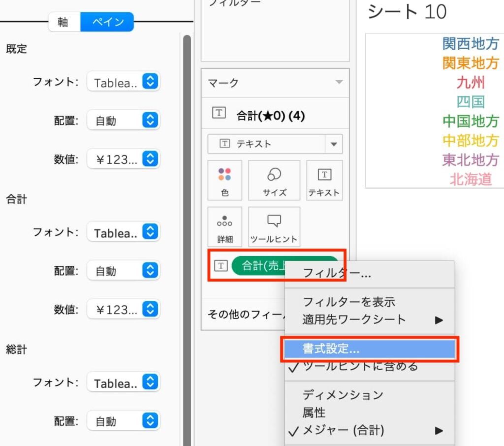Select フィルター... in the context menu
The image size is (504, 446).
point(337,274)
